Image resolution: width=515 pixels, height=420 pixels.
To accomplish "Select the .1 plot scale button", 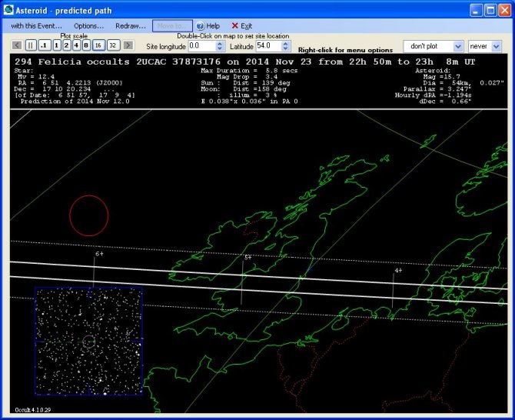I will 44,45.
